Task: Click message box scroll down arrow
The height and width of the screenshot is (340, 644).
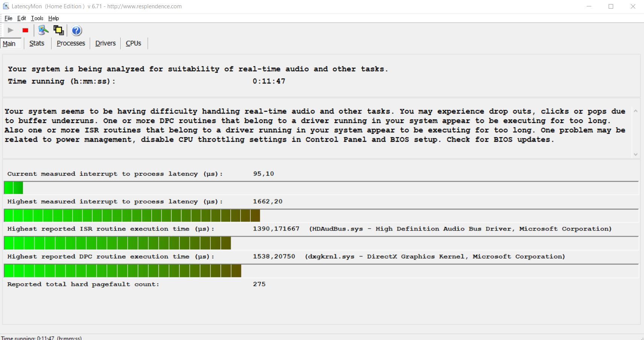Action: 635,154
